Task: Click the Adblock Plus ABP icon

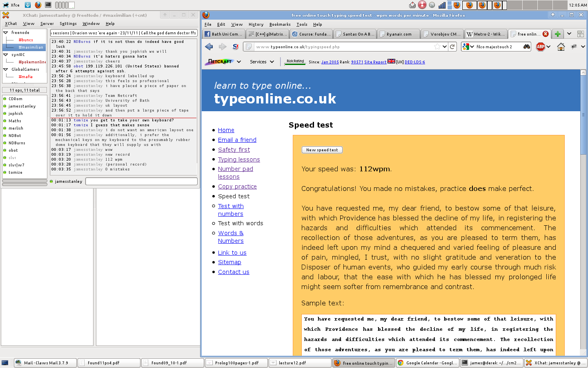Action: [x=541, y=47]
